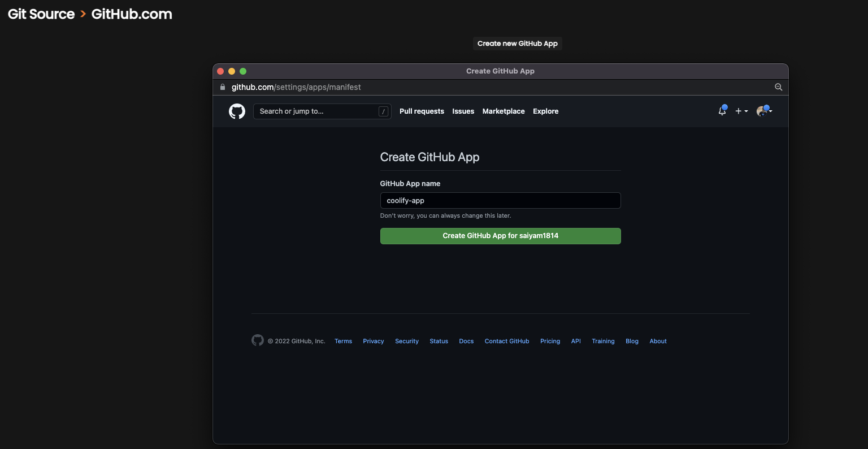Open the Privacy footer link
The width and height of the screenshot is (868, 449).
click(374, 341)
